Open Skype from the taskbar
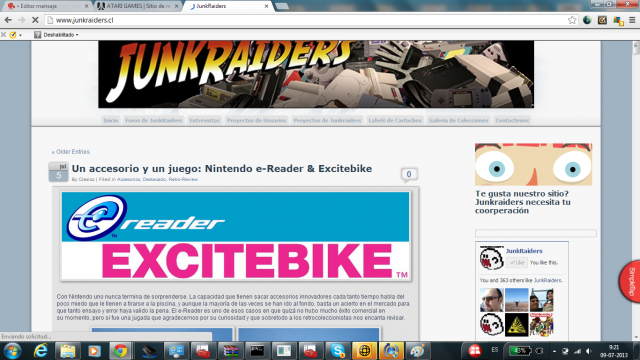 [338, 351]
